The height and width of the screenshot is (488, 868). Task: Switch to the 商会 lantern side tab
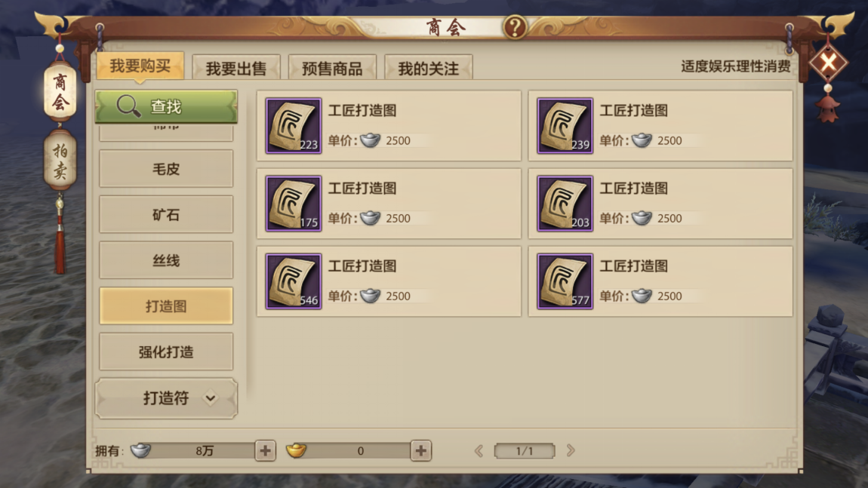pyautogui.click(x=60, y=91)
